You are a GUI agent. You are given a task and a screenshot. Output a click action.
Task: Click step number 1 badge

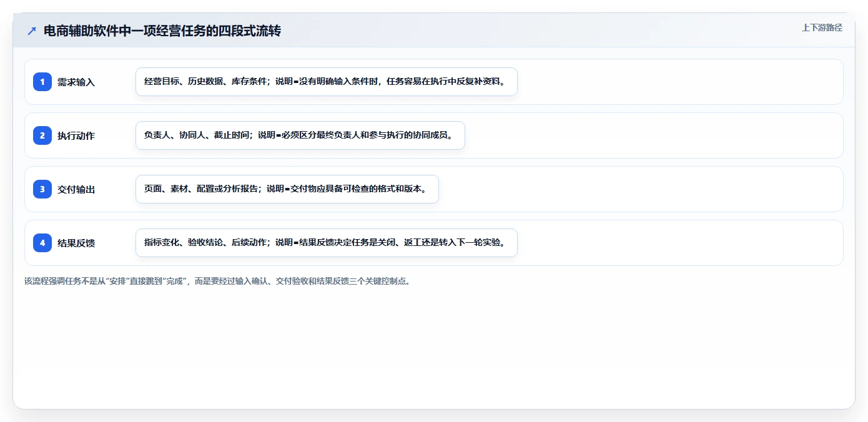pyautogui.click(x=42, y=82)
